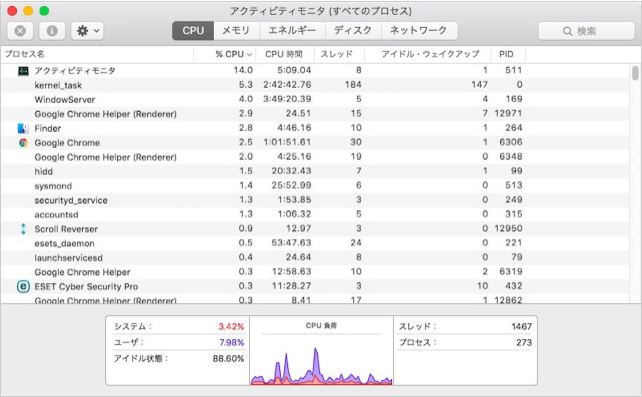The width and height of the screenshot is (642, 397).
Task: Click the yellow minimize window button
Action: click(28, 11)
